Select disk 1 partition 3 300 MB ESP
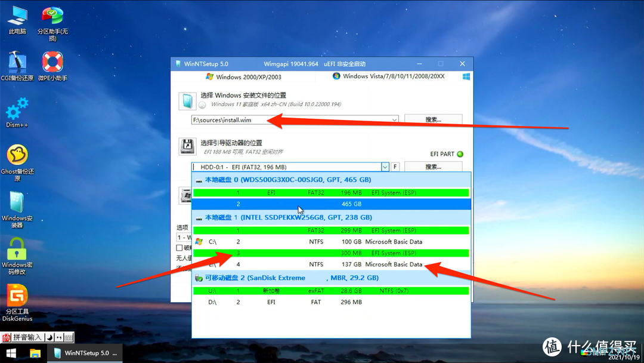 pyautogui.click(x=331, y=253)
